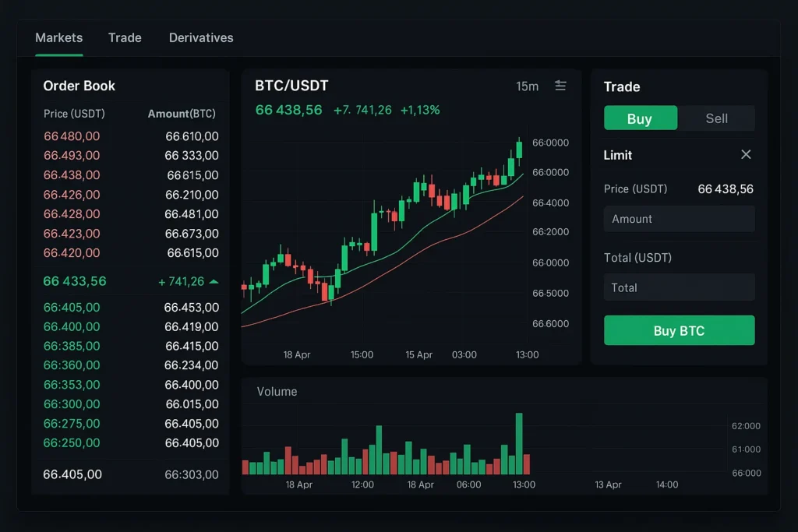Image resolution: width=798 pixels, height=532 pixels.
Task: Click the BTC/USDT pair name
Action: pyautogui.click(x=291, y=86)
